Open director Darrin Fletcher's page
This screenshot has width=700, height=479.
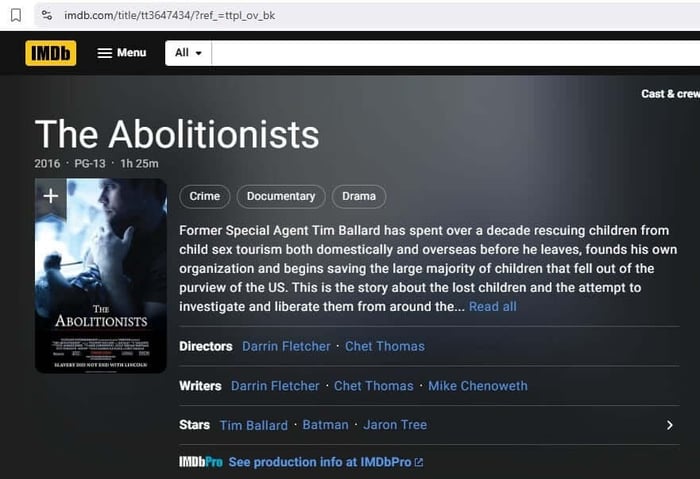tap(286, 346)
